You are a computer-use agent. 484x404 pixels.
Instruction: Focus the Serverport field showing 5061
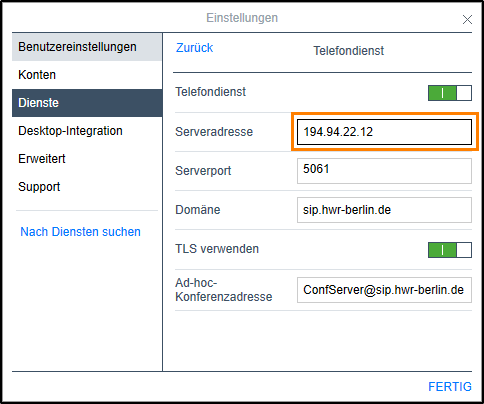click(x=384, y=171)
